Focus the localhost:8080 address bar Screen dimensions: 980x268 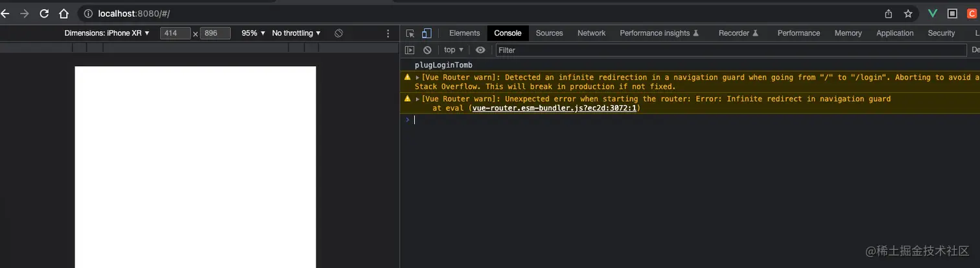480,13
